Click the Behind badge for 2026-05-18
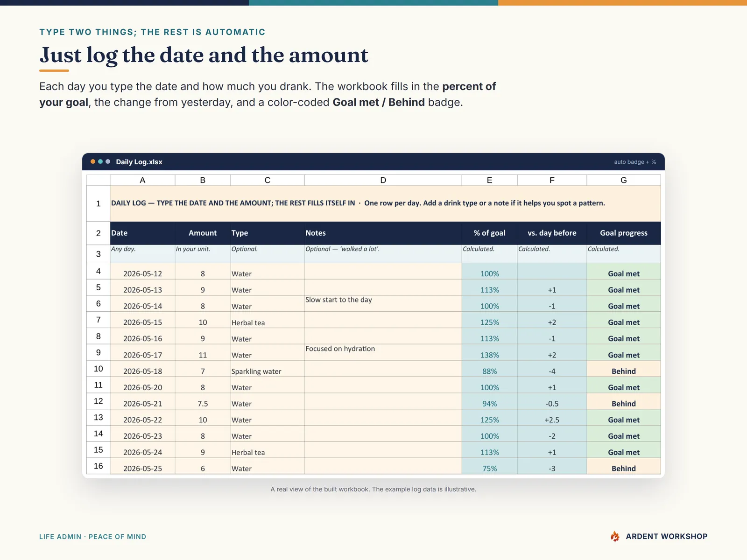Viewport: 747px width, 560px height. tap(624, 369)
